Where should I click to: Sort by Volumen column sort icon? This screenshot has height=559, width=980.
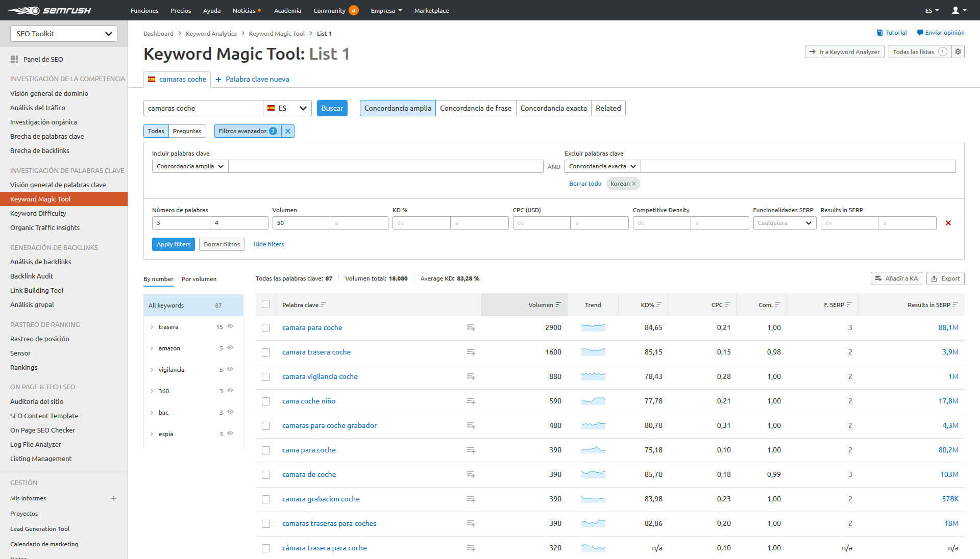[x=558, y=304]
